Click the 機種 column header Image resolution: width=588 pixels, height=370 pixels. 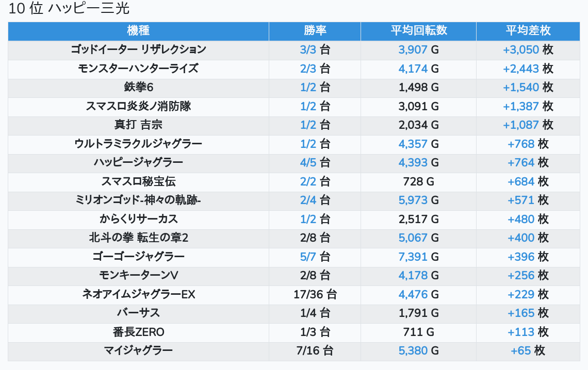138,31
